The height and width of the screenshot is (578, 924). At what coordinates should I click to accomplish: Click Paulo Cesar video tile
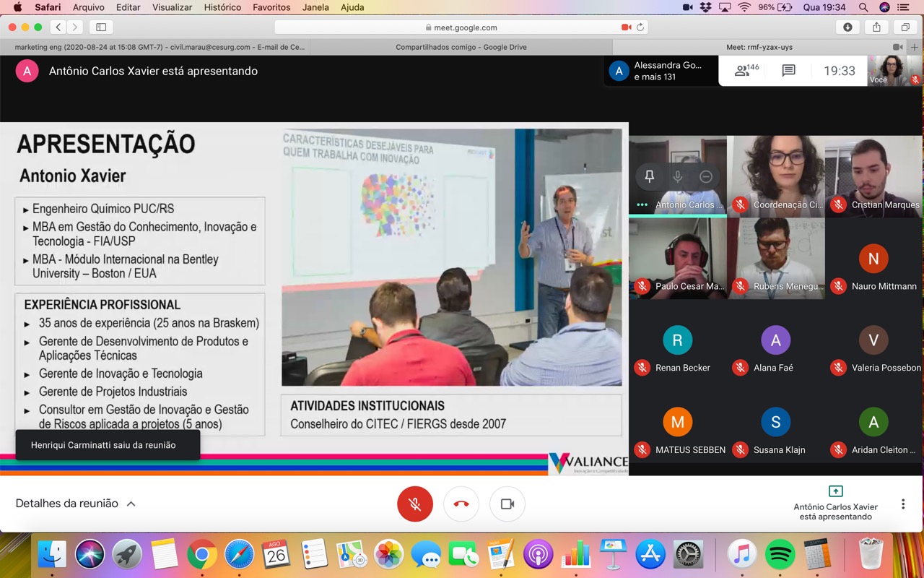click(677, 259)
